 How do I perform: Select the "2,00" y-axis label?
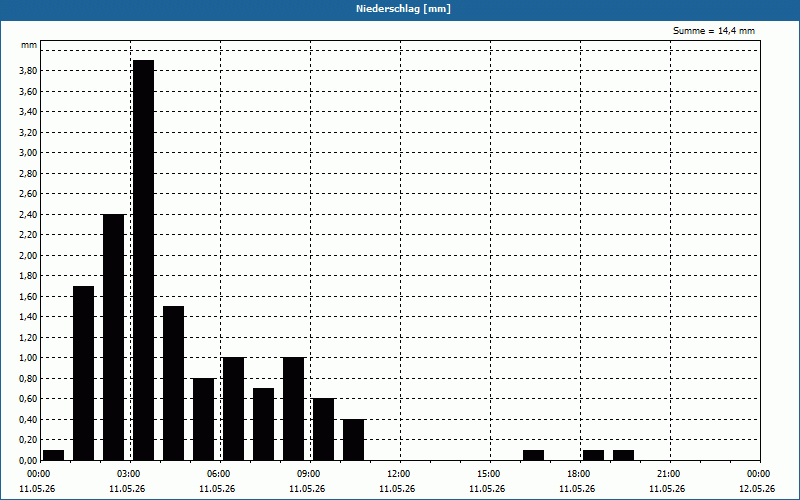28,256
